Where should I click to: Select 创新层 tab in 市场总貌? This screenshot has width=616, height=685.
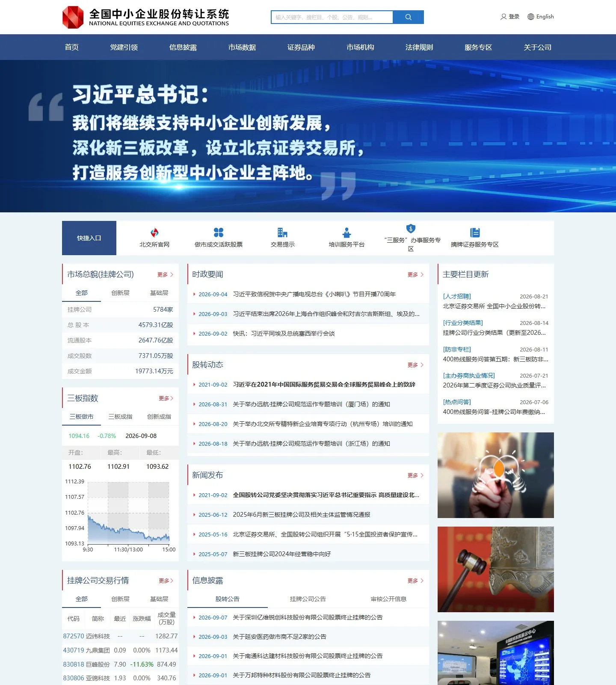tap(120, 293)
